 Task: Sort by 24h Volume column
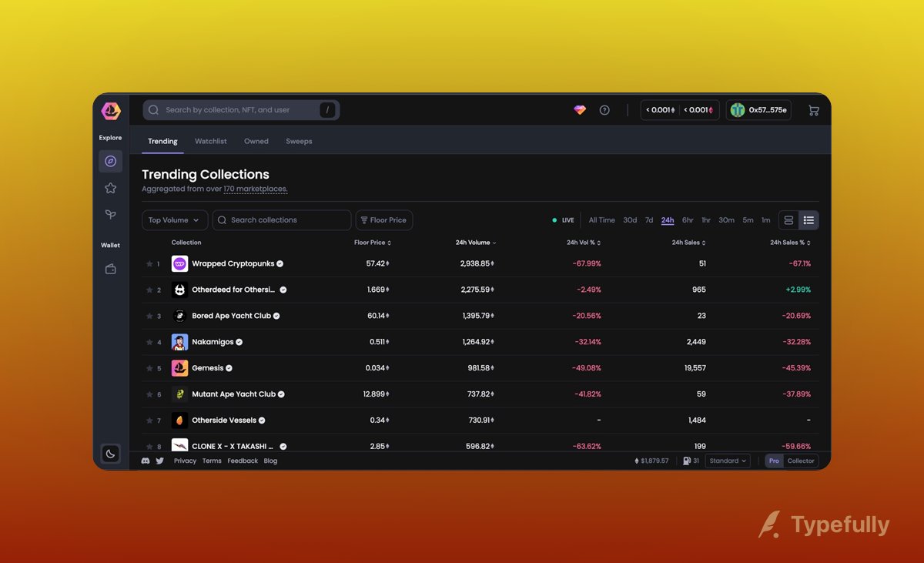[x=476, y=243]
